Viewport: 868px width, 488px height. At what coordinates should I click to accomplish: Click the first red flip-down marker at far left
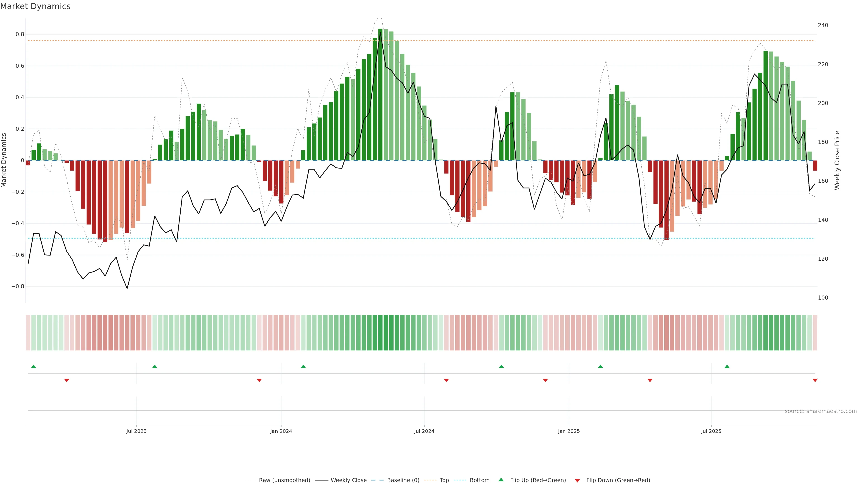[67, 380]
